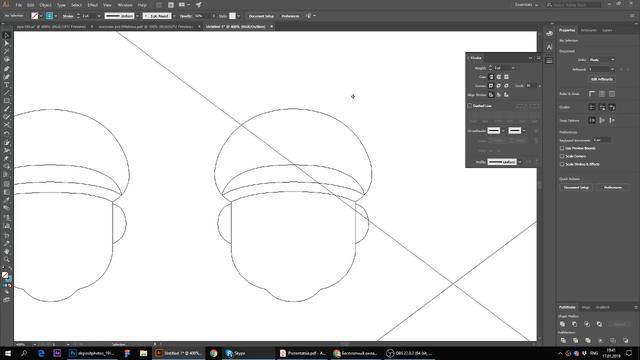
Task: Enable Use Preview Bounds checkbox
Action: 562,148
